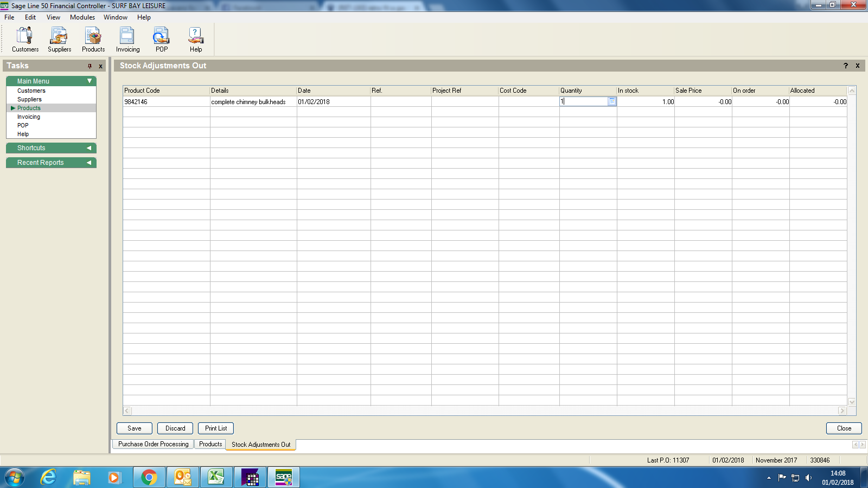
Task: Collapse the Main Menu section
Action: [90, 81]
